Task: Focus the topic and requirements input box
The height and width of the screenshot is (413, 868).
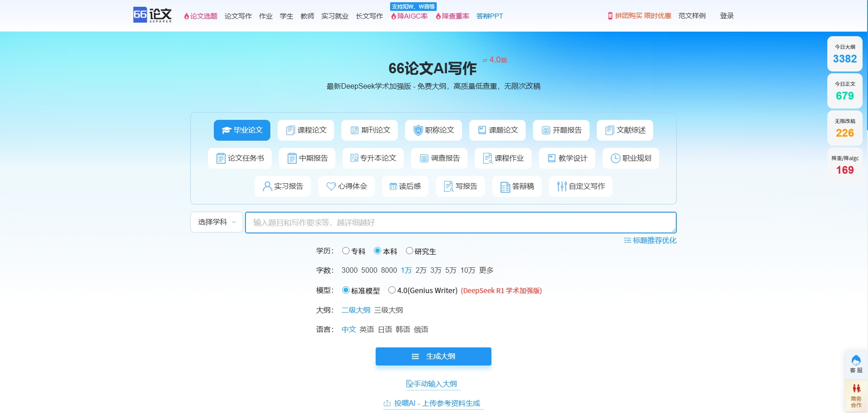Action: [x=461, y=223]
